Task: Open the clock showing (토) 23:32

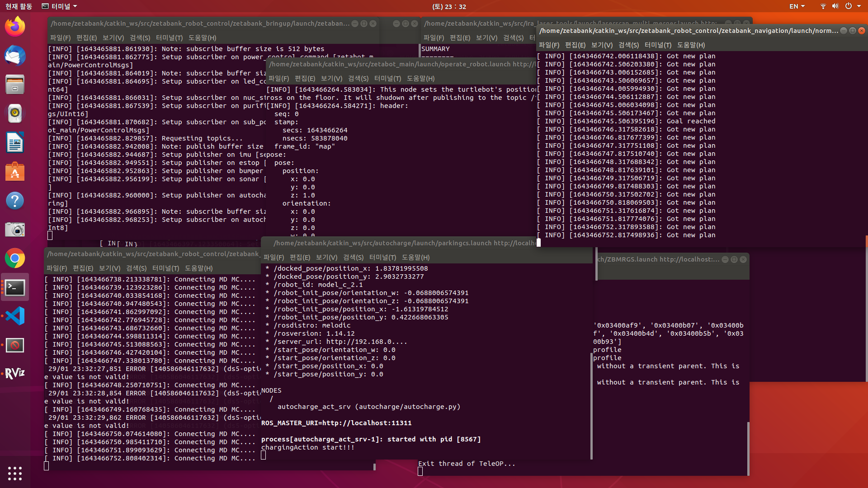Action: [448, 6]
